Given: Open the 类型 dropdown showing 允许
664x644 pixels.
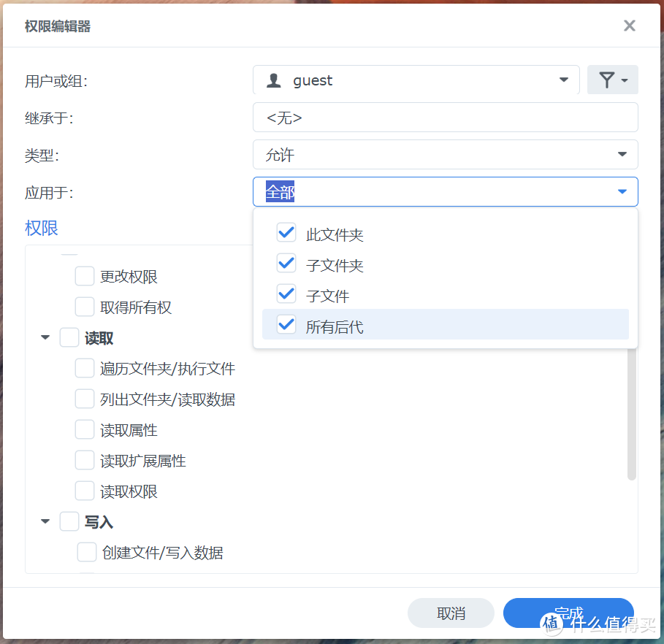Looking at the screenshot, I should pos(622,154).
